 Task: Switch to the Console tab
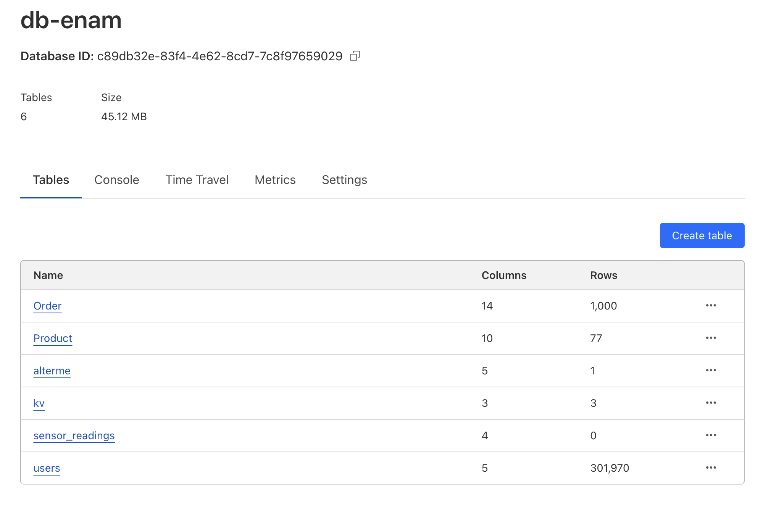tap(117, 180)
